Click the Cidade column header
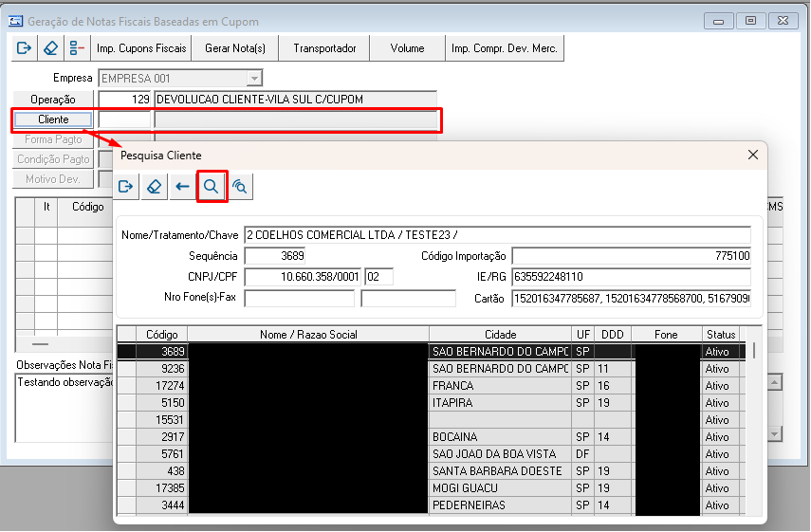811x532 pixels. (x=500, y=335)
